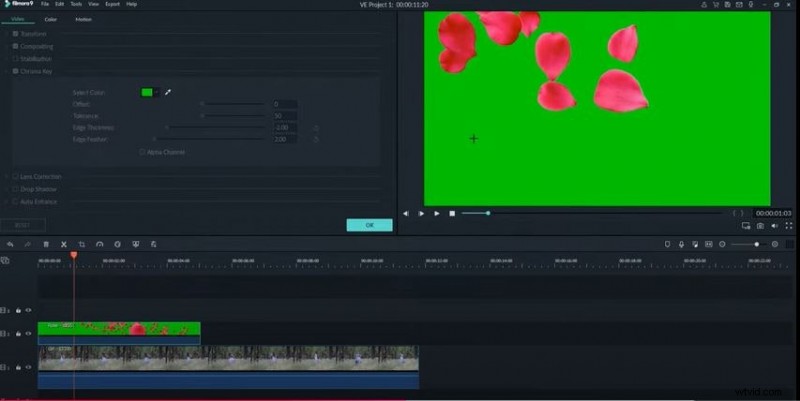Enable the Lens Correction checkbox
This screenshot has width=800, height=401.
click(15, 177)
